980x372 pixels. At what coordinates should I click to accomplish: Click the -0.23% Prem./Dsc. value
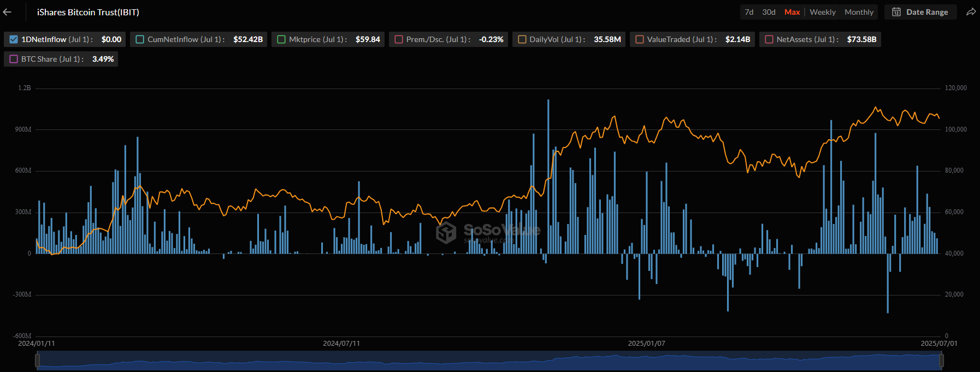coord(491,39)
